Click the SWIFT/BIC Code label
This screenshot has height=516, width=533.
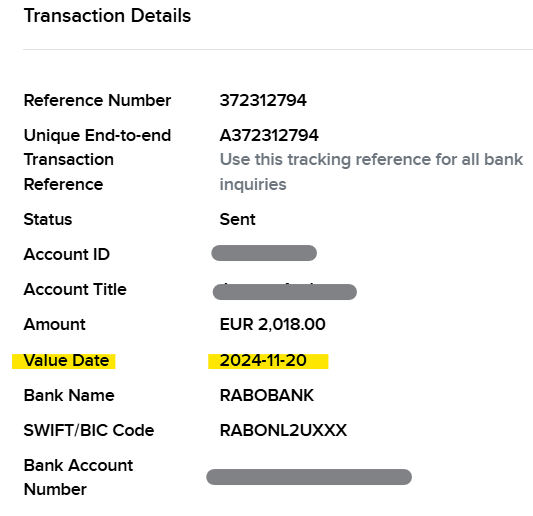point(89,431)
